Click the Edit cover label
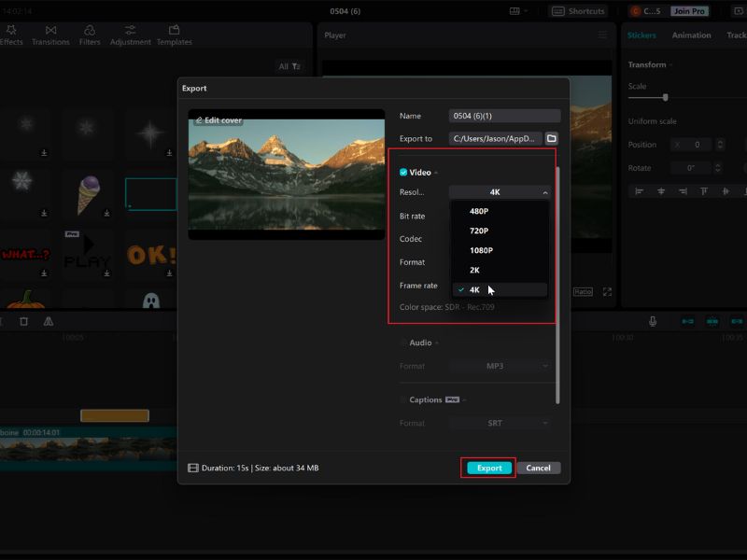The height and width of the screenshot is (560, 747). pos(223,120)
